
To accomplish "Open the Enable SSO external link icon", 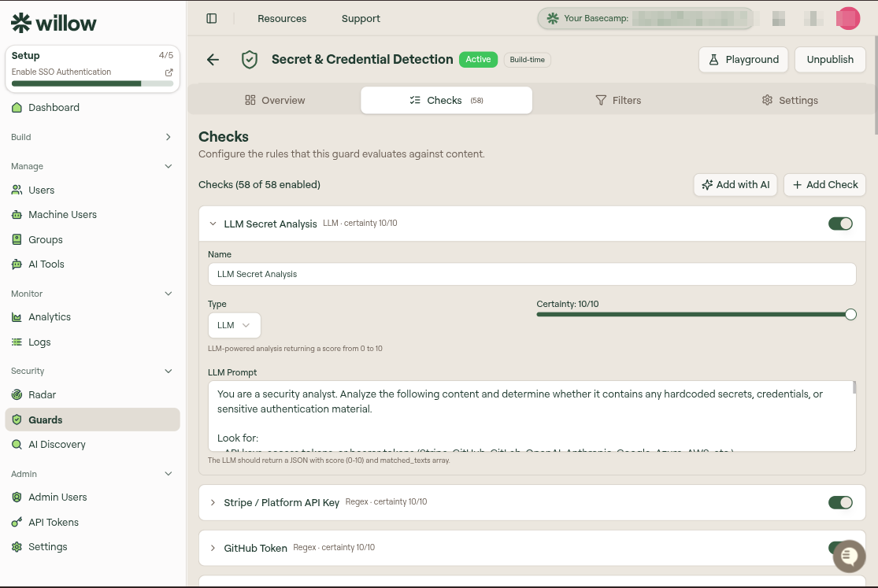I will pos(169,72).
